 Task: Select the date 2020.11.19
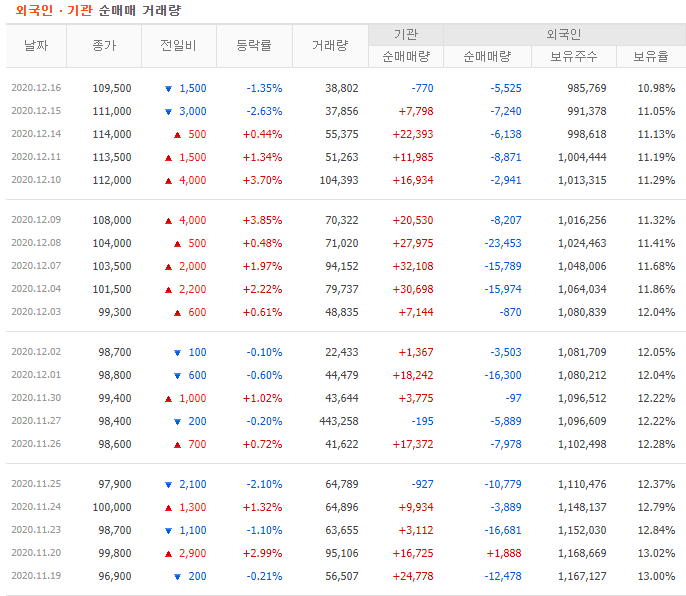pyautogui.click(x=36, y=576)
